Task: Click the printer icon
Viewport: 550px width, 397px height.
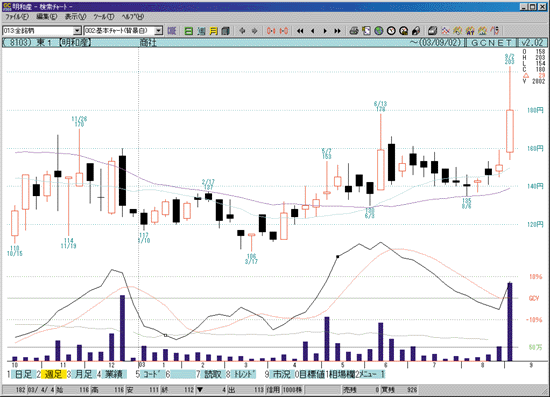Action: click(354, 31)
